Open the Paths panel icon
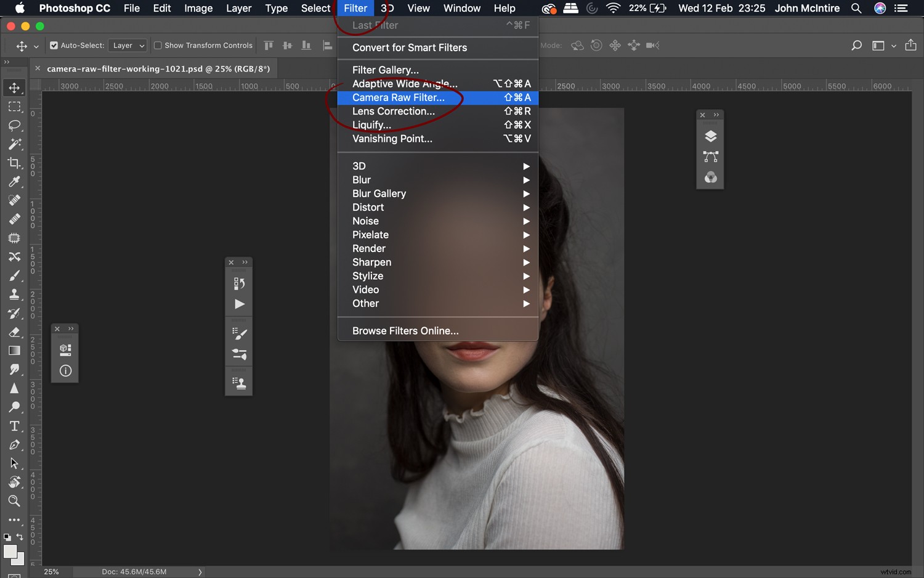This screenshot has width=924, height=578. [x=711, y=157]
